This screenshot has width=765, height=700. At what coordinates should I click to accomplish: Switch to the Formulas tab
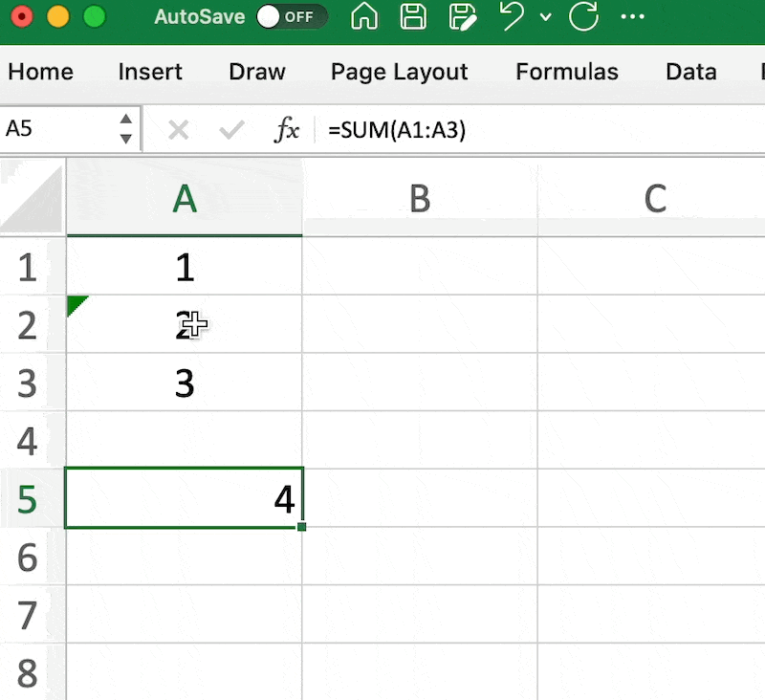(567, 71)
